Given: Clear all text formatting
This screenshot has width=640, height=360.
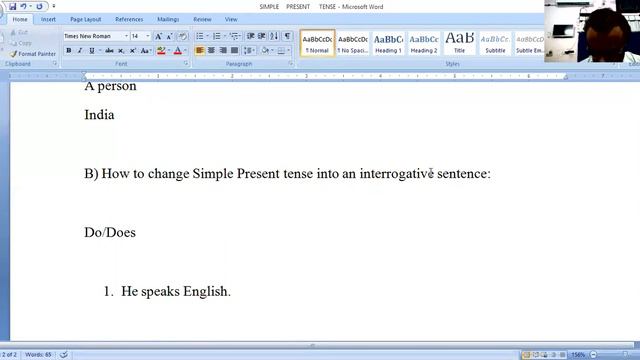Looking at the screenshot, I should [x=183, y=36].
